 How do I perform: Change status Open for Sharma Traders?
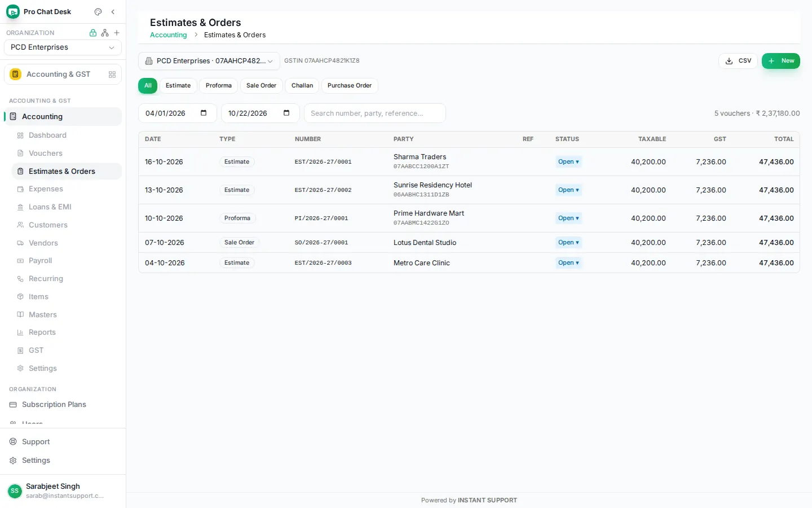pos(568,162)
